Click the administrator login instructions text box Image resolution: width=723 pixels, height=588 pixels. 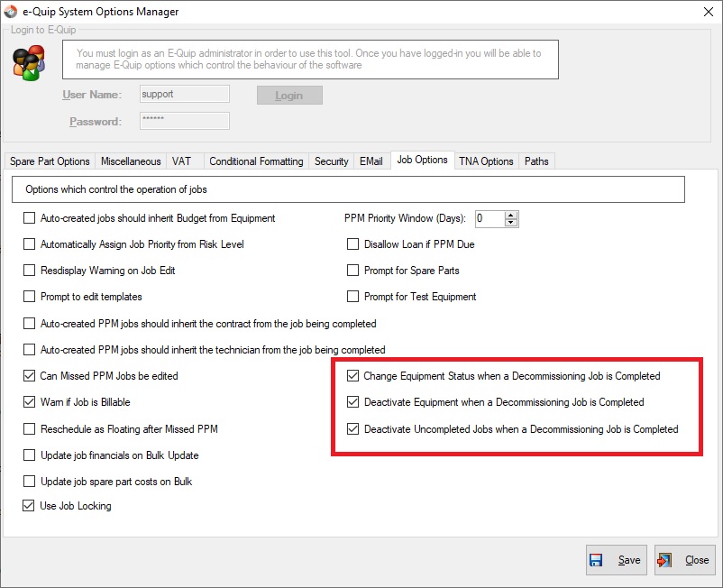click(310, 60)
